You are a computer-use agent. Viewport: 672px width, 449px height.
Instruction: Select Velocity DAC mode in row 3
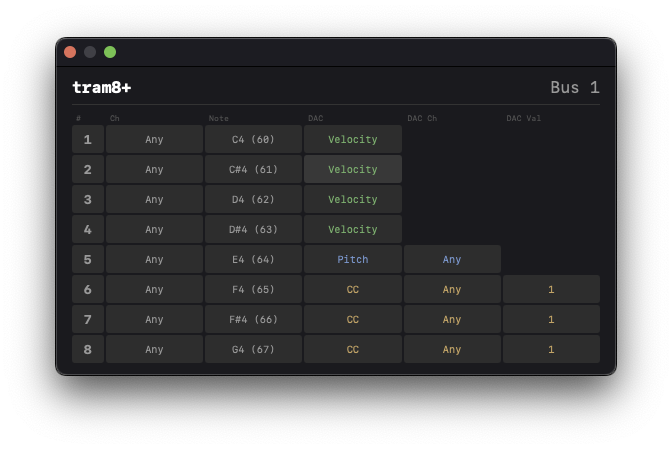[x=353, y=199]
